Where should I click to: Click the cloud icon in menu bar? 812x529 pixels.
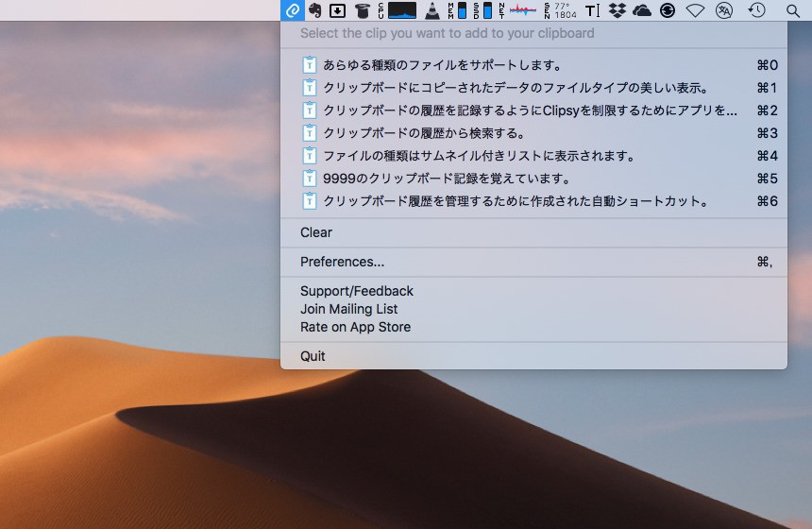click(642, 10)
